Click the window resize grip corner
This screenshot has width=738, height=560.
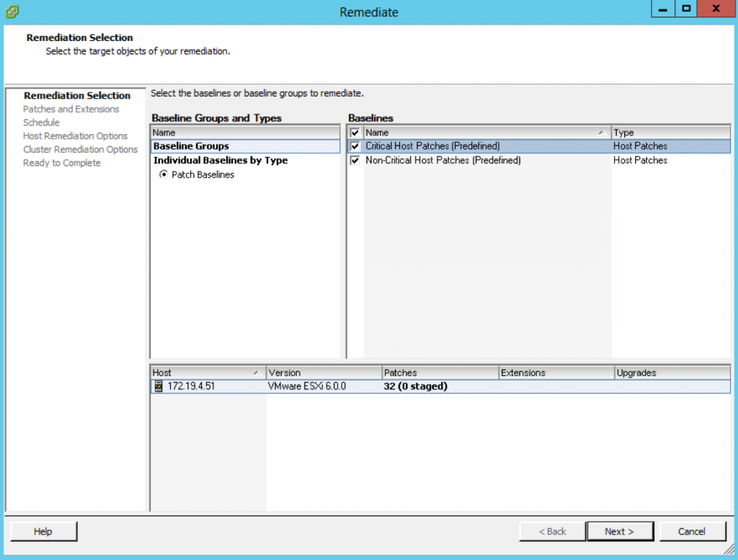729,549
